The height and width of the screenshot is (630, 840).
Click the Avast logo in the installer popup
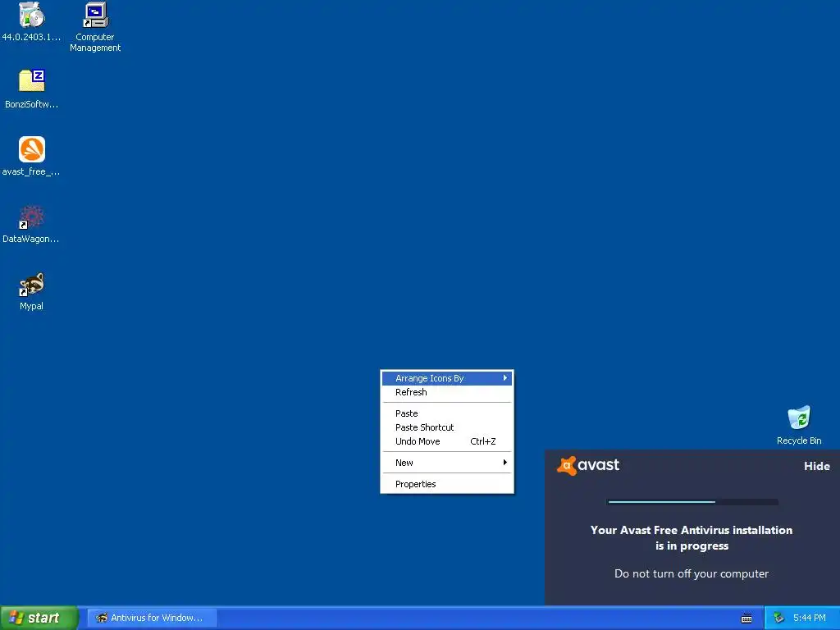tap(587, 465)
